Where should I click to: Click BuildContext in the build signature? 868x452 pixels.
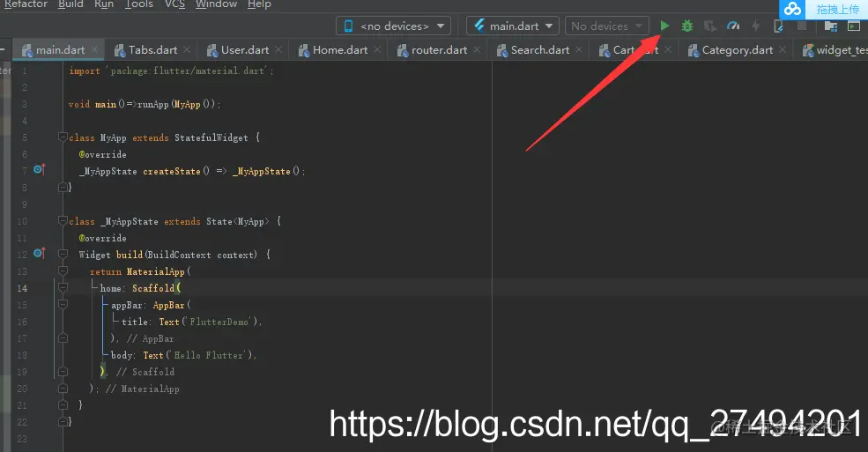[180, 255]
